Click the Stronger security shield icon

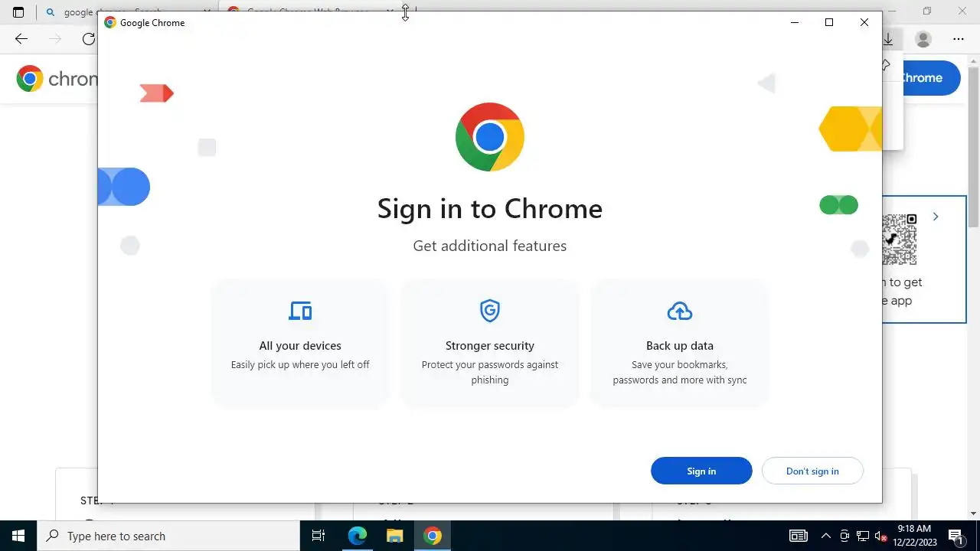490,311
